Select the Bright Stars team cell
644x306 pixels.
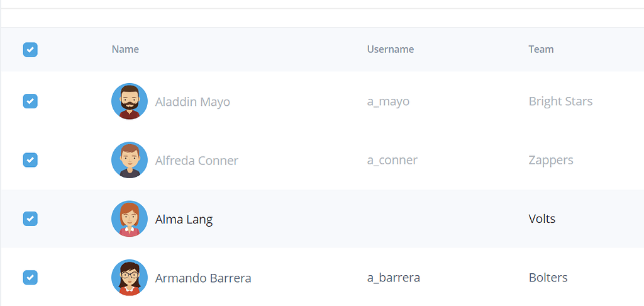click(560, 101)
